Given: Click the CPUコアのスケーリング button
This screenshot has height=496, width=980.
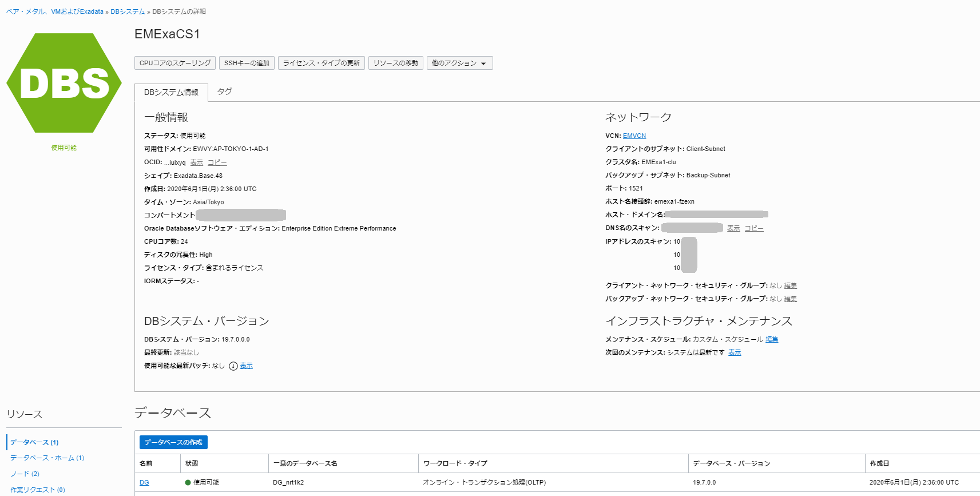Looking at the screenshot, I should point(175,63).
